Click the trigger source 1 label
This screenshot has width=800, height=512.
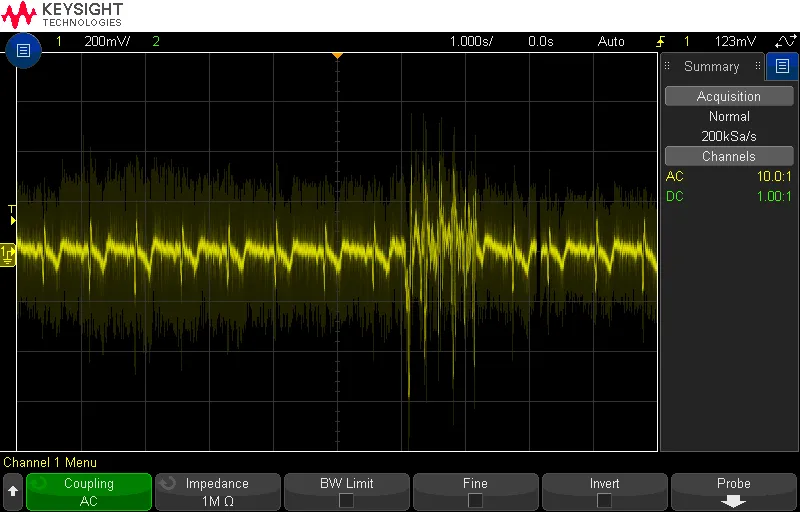click(x=687, y=41)
